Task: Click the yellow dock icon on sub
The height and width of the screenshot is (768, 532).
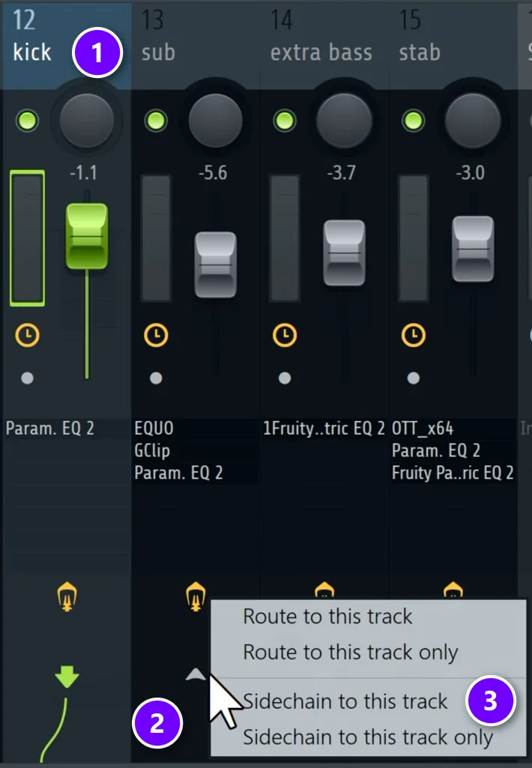Action: pos(196,596)
